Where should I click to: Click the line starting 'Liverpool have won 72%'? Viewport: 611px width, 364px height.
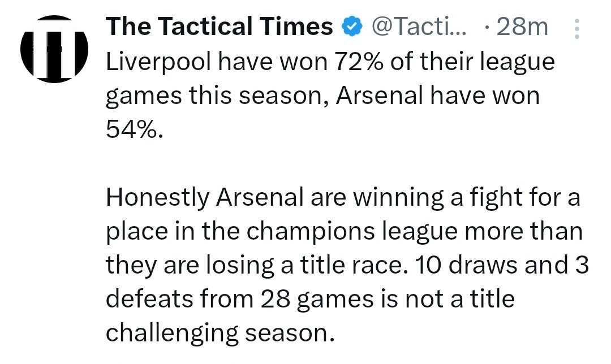pyautogui.click(x=330, y=62)
